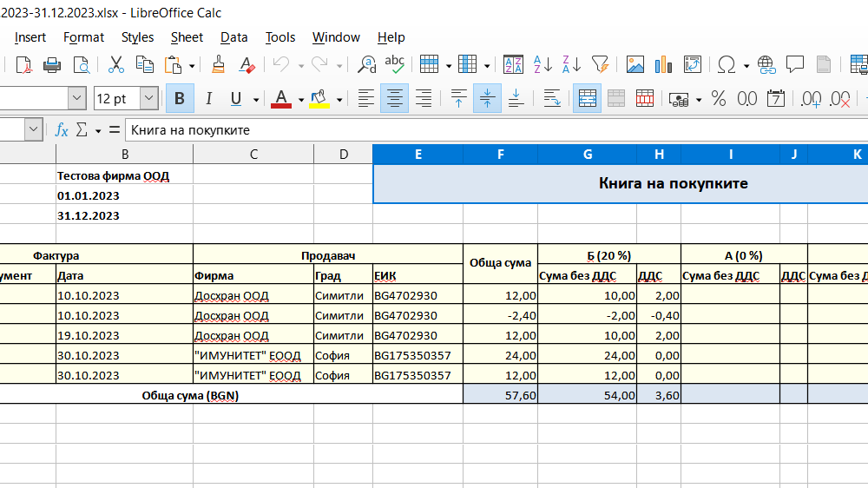The image size is (868, 488).
Task: Toggle Align Left
Action: coord(366,99)
